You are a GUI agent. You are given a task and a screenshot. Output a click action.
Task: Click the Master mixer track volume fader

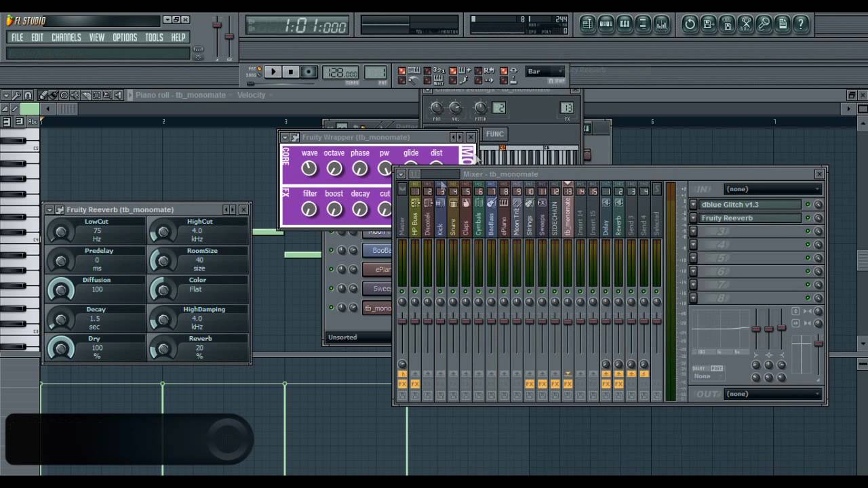[x=402, y=321]
